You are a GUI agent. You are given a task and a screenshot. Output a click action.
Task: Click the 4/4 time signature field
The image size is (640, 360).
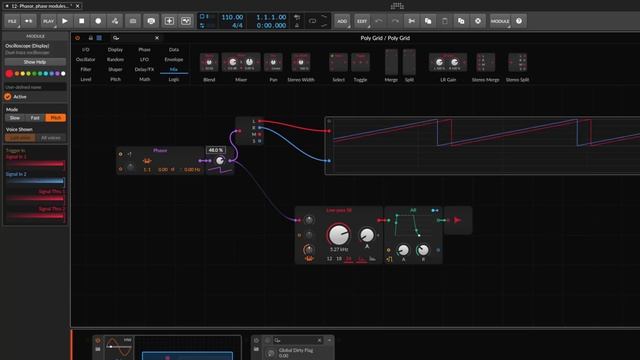click(237, 25)
